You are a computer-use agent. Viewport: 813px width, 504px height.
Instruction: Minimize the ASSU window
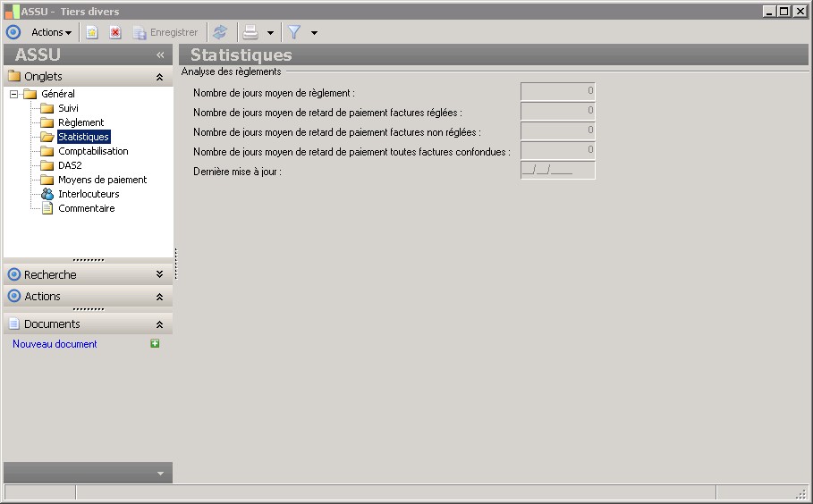(x=769, y=11)
